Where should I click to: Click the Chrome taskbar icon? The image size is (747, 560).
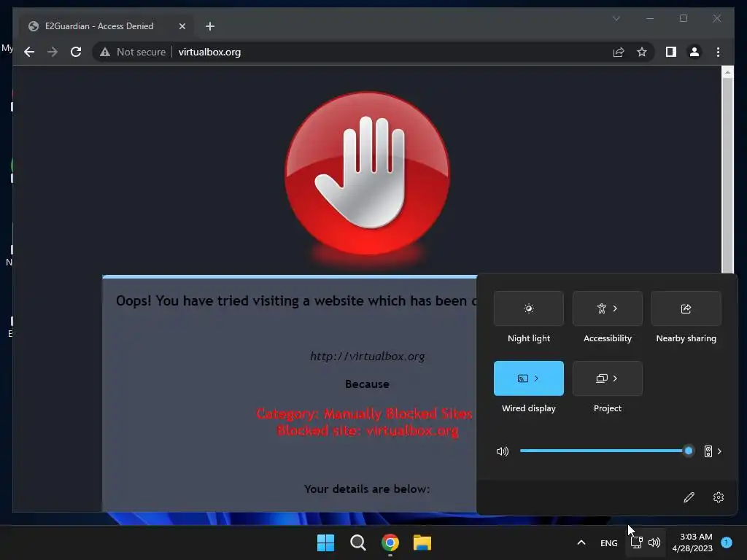(x=390, y=542)
